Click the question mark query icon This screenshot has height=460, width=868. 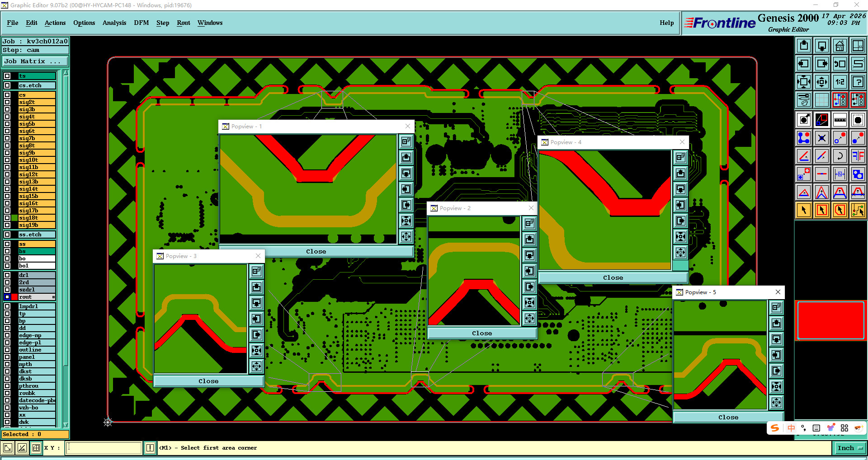coord(858,82)
